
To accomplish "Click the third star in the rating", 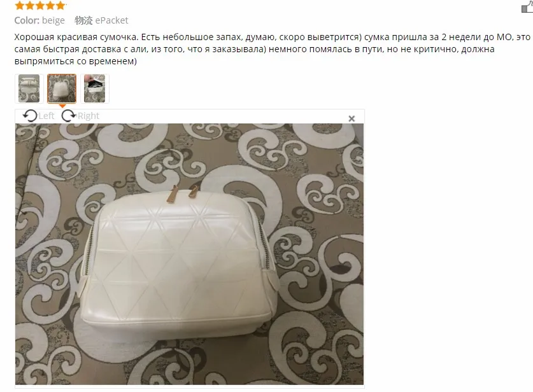I will click(40, 6).
